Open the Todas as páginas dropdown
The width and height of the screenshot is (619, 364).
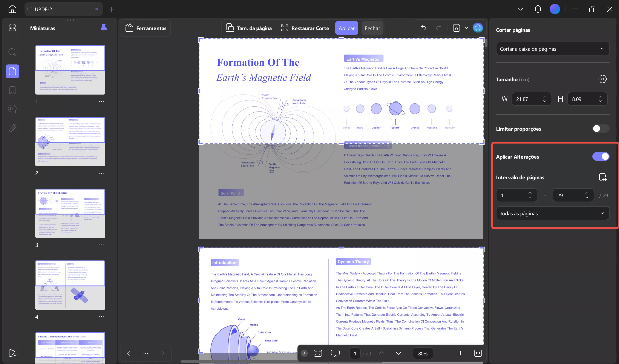point(552,213)
